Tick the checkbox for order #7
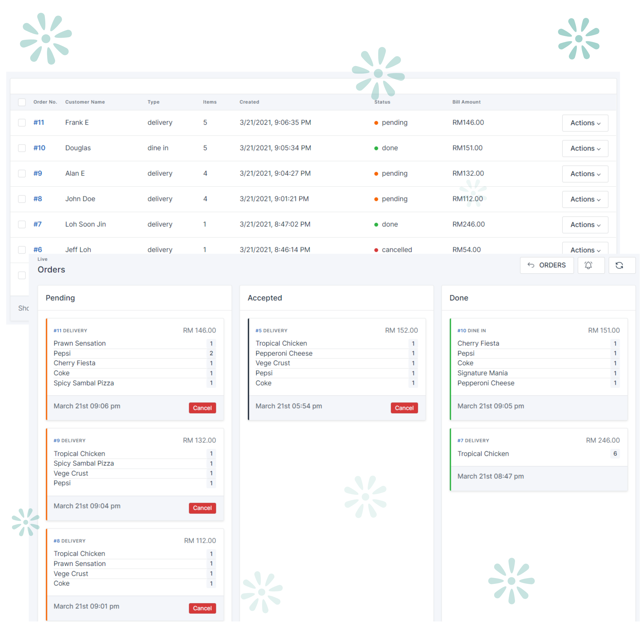644x644 pixels. click(x=22, y=225)
